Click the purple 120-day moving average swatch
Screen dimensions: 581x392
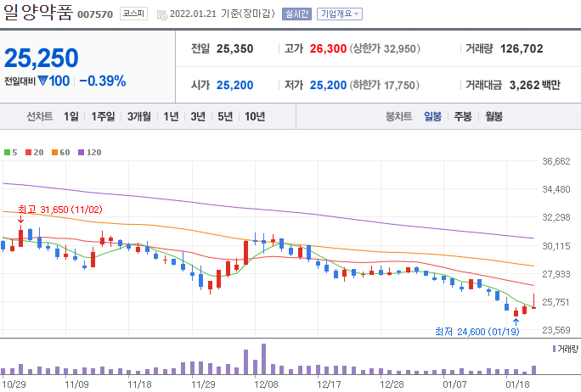click(x=82, y=152)
